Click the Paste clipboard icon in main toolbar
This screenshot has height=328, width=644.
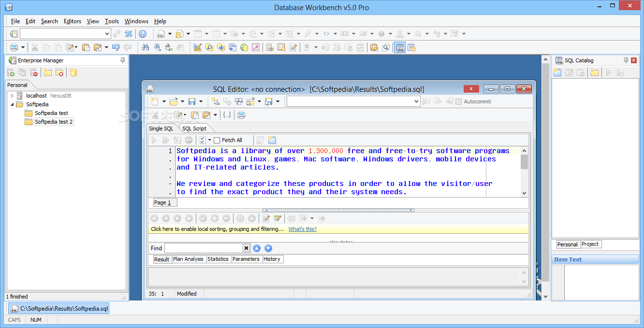tap(86, 47)
